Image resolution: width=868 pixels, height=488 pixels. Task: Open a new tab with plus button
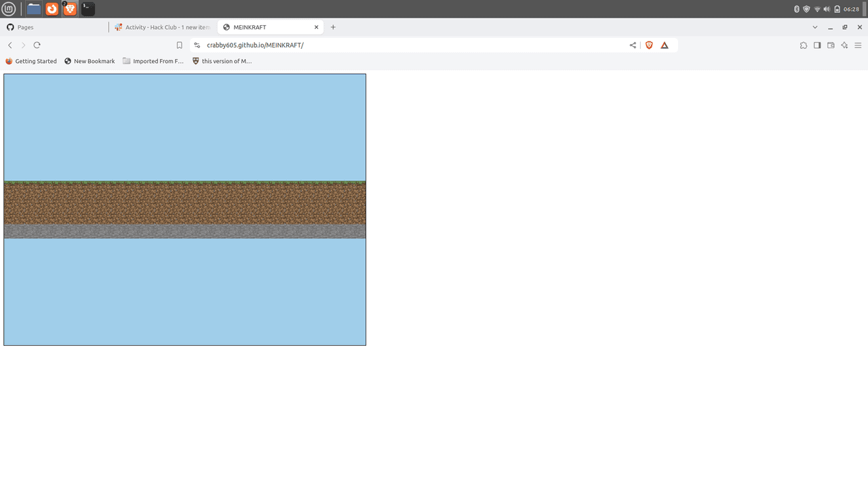pos(333,27)
